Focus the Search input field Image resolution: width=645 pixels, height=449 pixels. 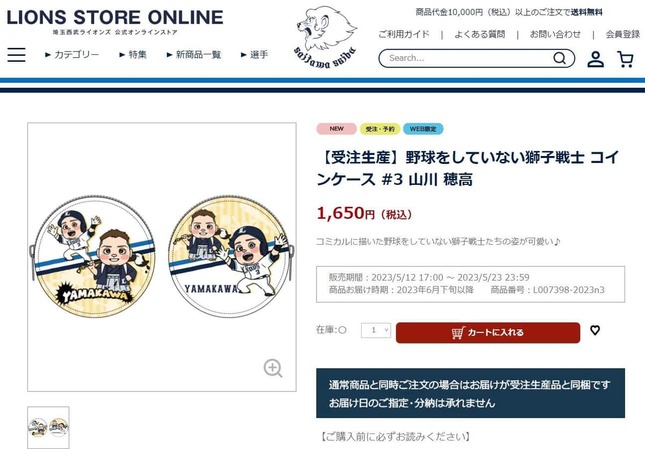(x=467, y=58)
